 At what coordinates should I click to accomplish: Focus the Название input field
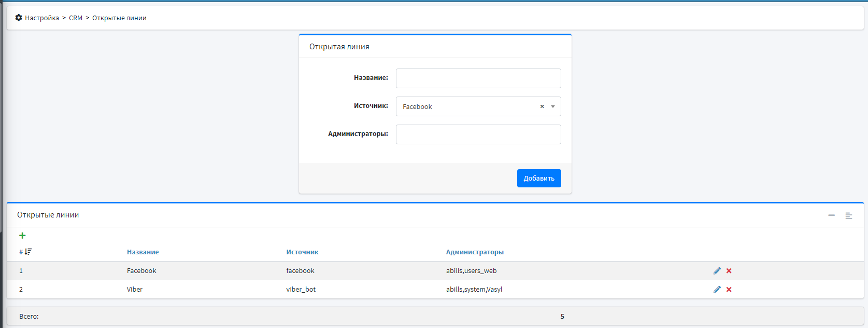click(478, 78)
